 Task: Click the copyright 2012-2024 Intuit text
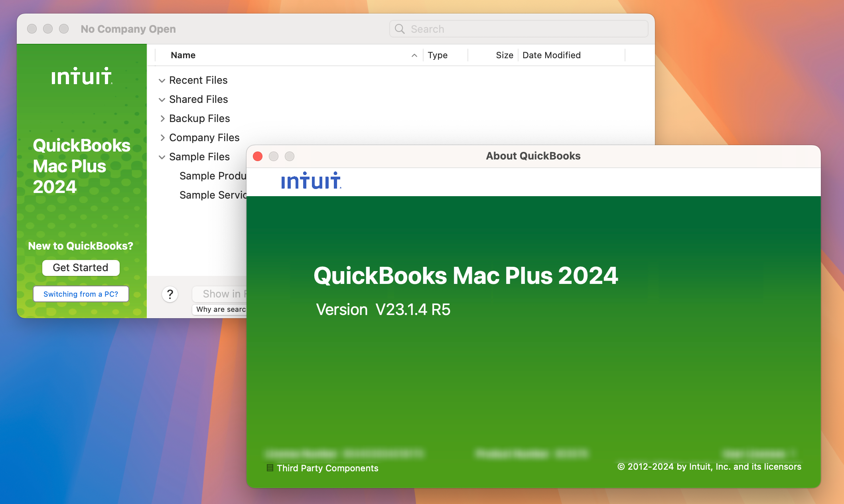click(709, 467)
